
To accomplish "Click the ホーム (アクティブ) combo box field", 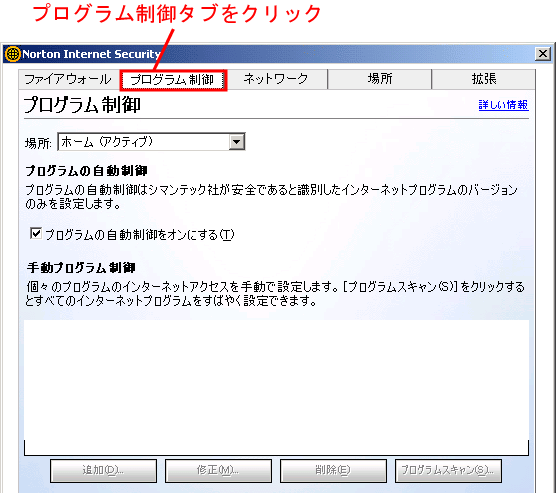I will pyautogui.click(x=151, y=142).
